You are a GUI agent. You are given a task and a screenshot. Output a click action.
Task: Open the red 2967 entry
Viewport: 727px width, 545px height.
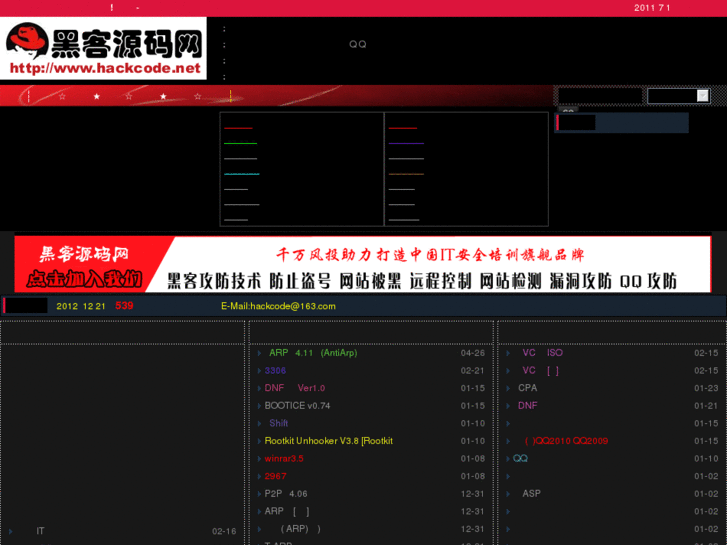(275, 476)
